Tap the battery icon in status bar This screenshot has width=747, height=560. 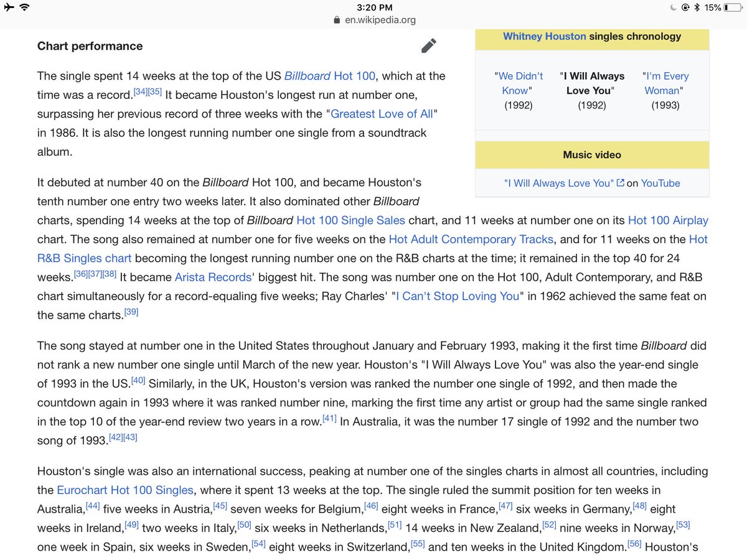click(x=733, y=7)
